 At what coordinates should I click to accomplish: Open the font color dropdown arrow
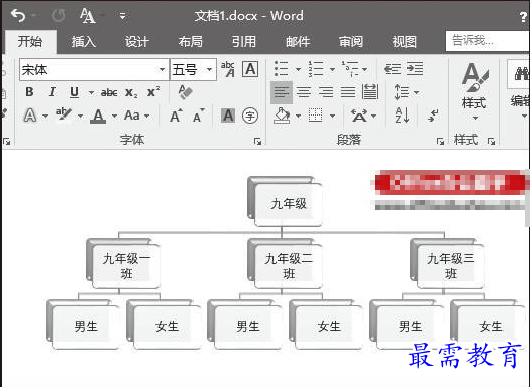pyautogui.click(x=115, y=116)
